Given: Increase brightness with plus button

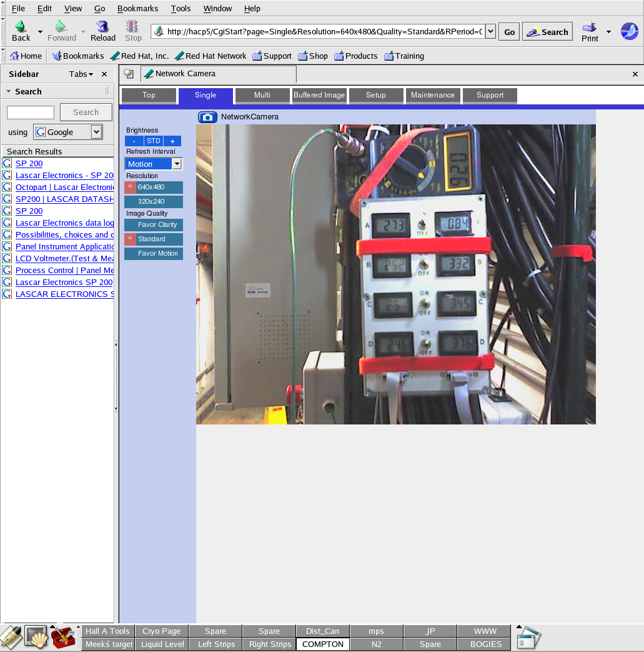Looking at the screenshot, I should coord(172,141).
